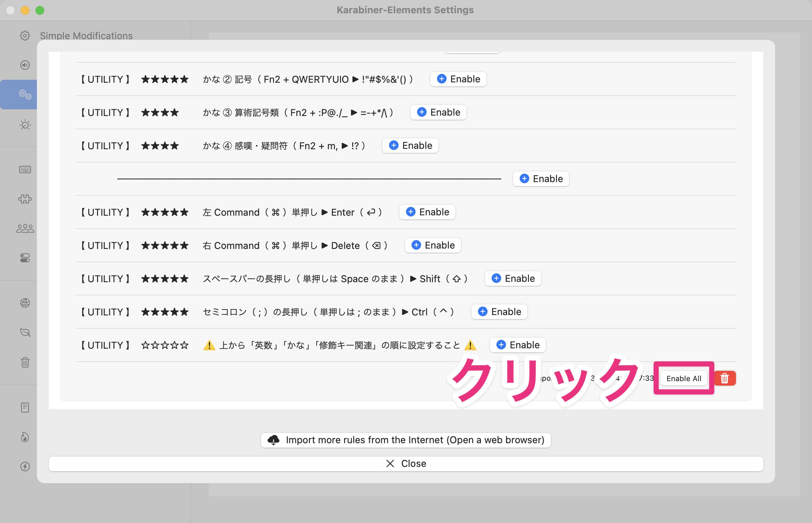Click Enable All button
Screen dimensions: 812x523
coord(684,378)
